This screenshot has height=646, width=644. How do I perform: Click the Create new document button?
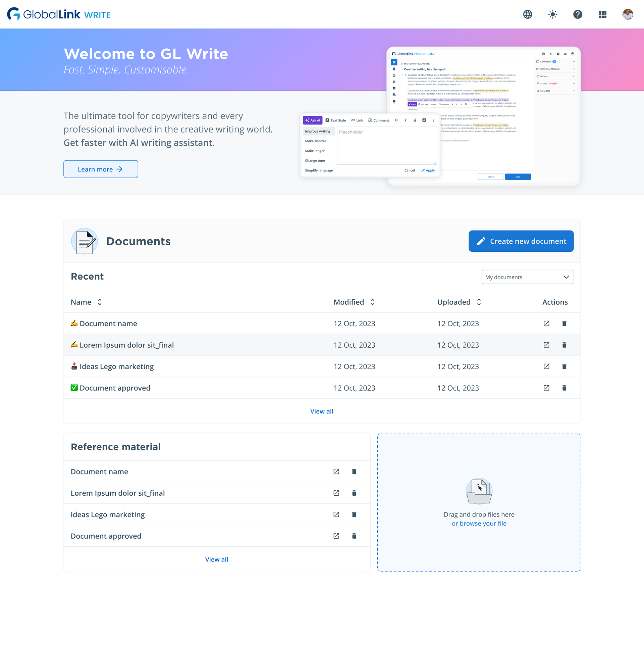521,241
